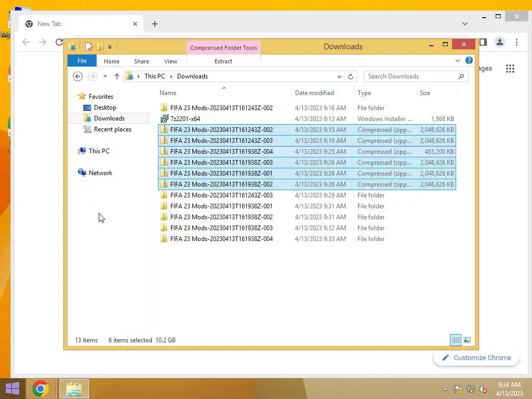Select the Compressed Folder Tools contextual tab
Image resolution: width=532 pixels, height=399 pixels.
(223, 48)
